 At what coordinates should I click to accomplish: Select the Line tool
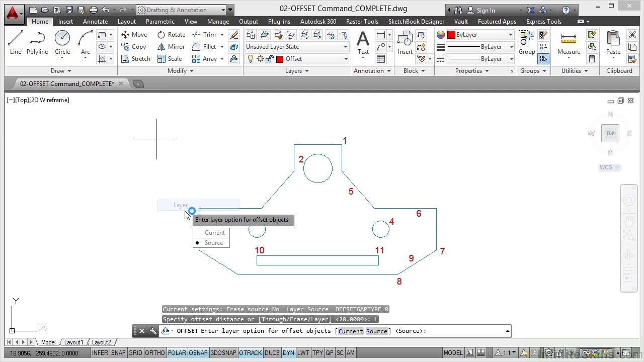tap(16, 43)
